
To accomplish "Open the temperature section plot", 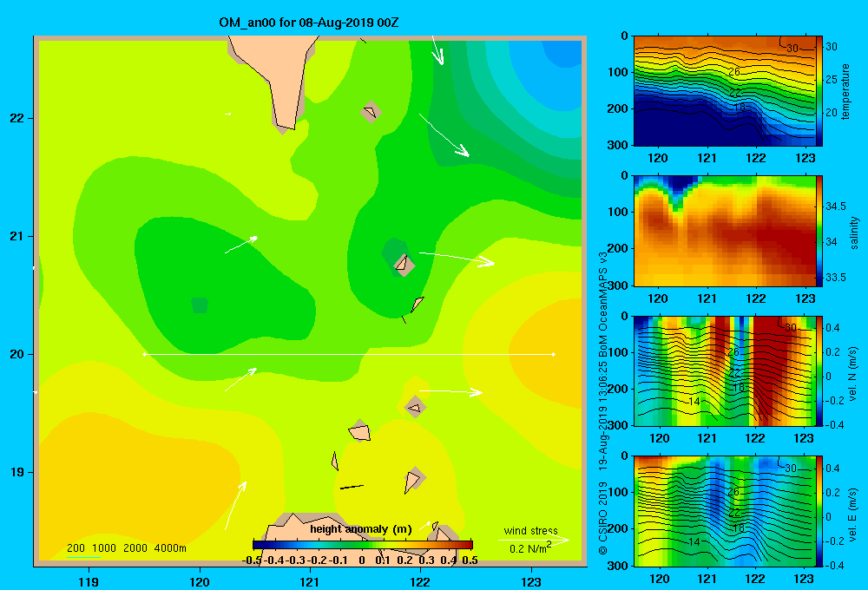I will [x=725, y=91].
